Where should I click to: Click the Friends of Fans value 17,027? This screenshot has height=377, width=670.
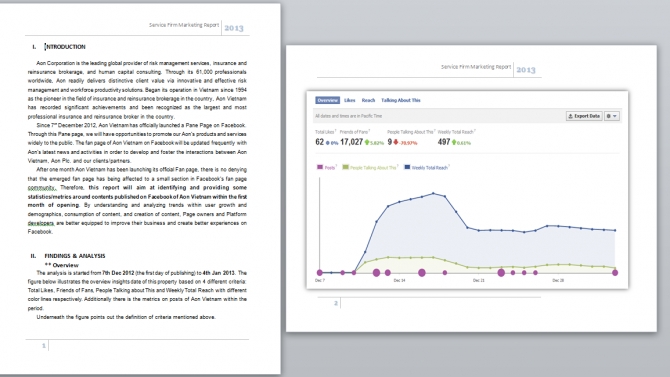click(x=351, y=142)
